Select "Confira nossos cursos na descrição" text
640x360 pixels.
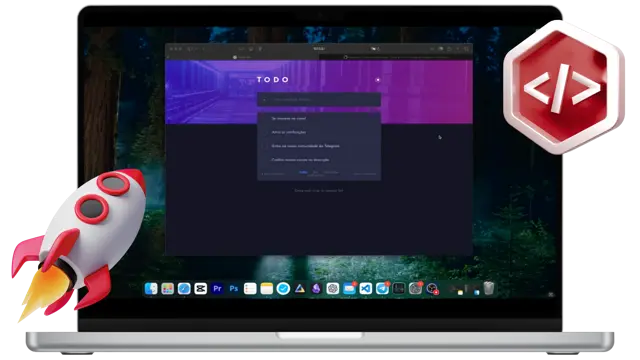point(300,160)
